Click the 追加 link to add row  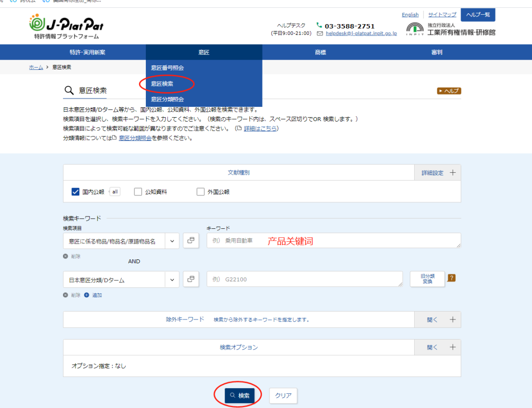point(97,295)
